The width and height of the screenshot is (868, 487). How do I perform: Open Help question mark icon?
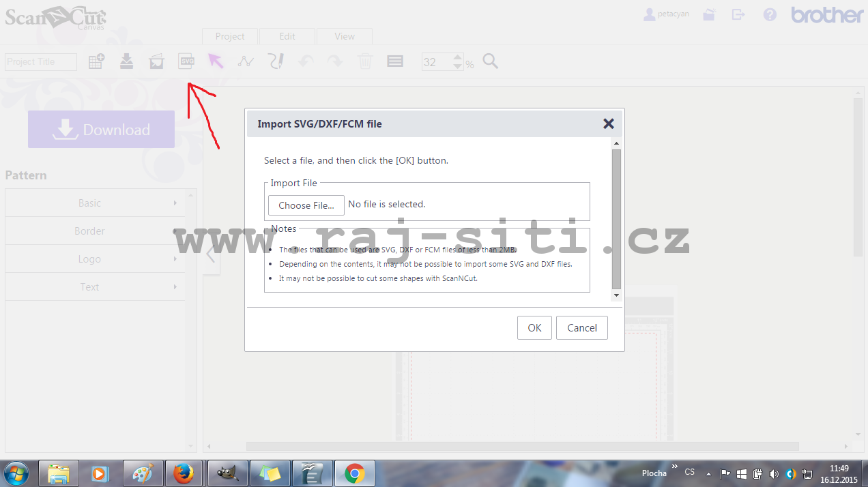[770, 15]
